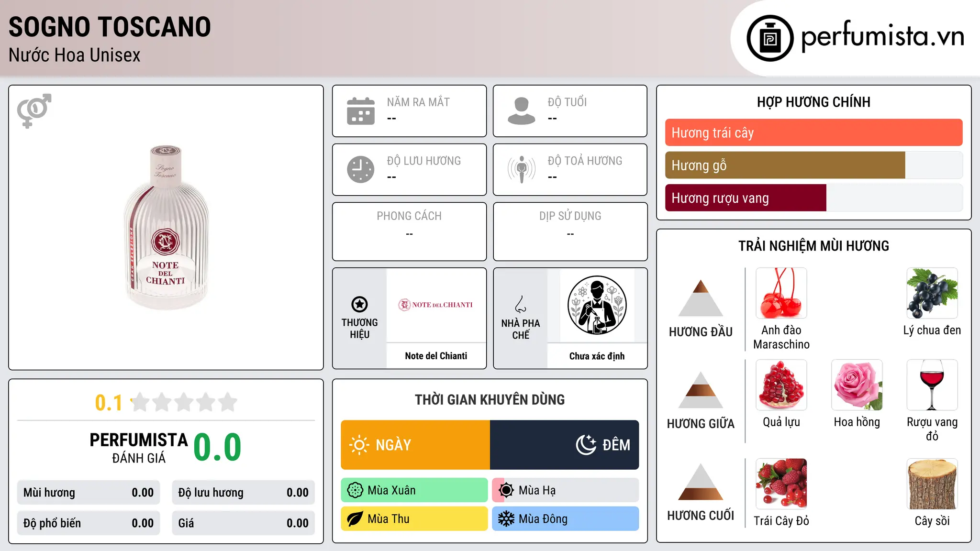
Task: Click the clock icon beside Độ lưu hương
Action: (361, 169)
